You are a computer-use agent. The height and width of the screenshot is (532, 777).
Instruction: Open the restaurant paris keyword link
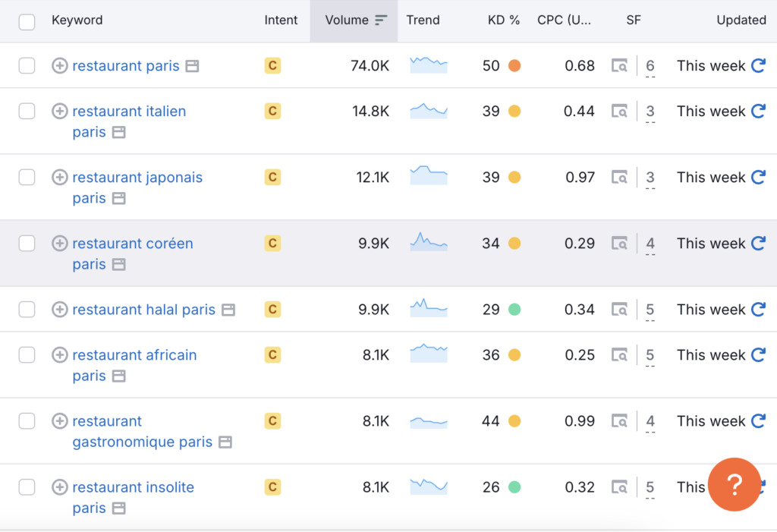126,65
